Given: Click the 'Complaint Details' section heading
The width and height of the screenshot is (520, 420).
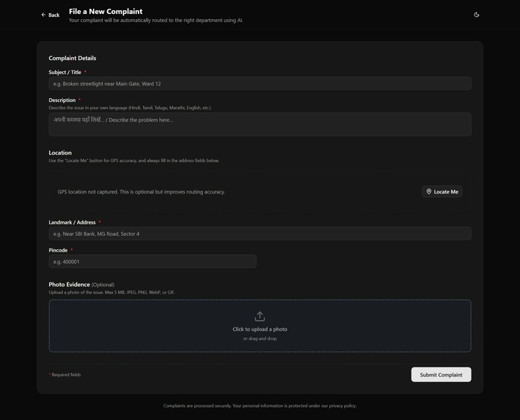Looking at the screenshot, I should pyautogui.click(x=73, y=58).
